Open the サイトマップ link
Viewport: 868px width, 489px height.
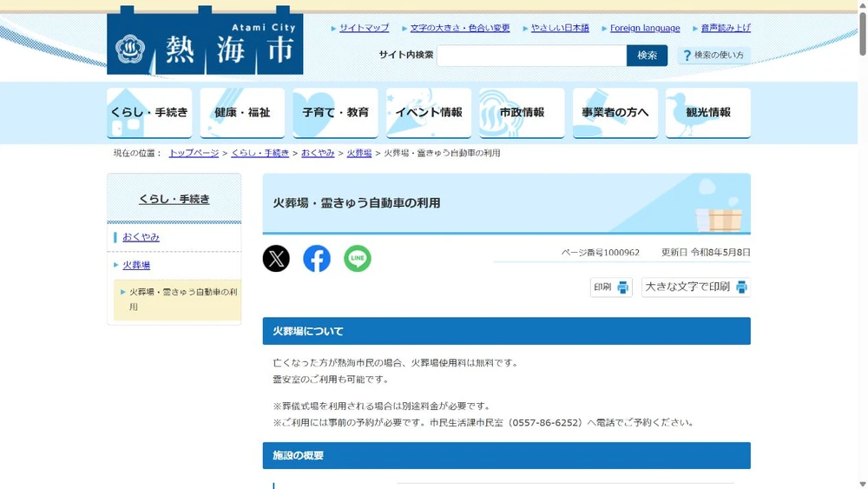(x=364, y=28)
